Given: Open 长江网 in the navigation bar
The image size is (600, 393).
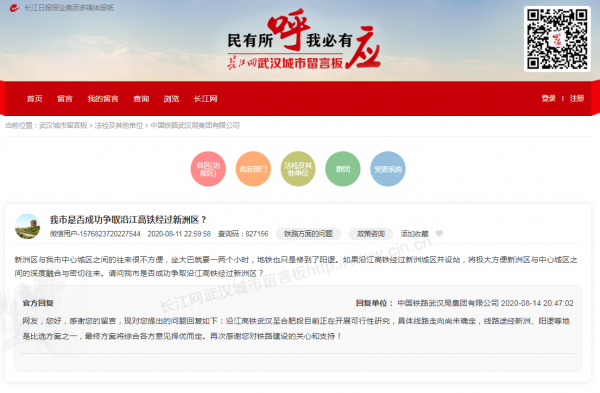Looking at the screenshot, I should (x=205, y=99).
